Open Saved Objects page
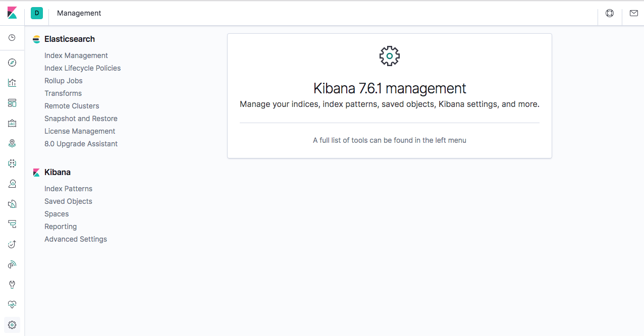644x336 pixels. point(68,201)
